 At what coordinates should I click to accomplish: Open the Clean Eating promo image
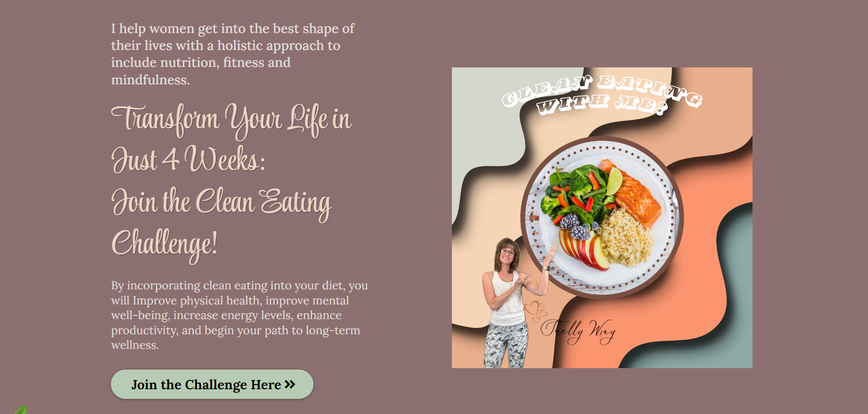pyautogui.click(x=602, y=218)
